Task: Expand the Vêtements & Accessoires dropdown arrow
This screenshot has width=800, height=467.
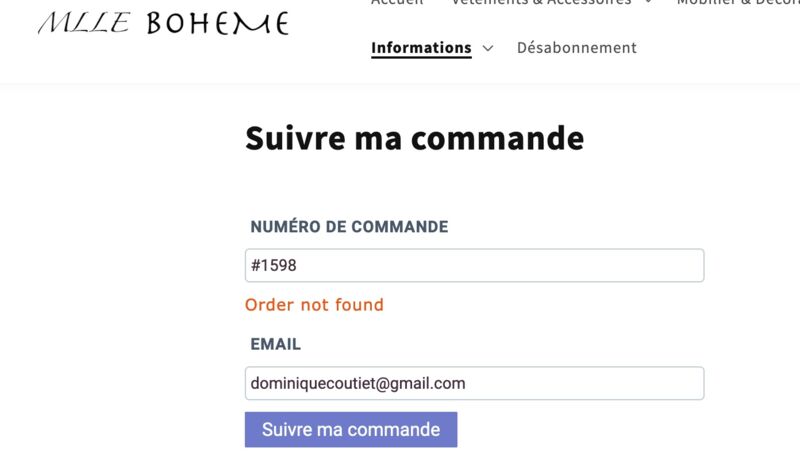Action: tap(648, 2)
